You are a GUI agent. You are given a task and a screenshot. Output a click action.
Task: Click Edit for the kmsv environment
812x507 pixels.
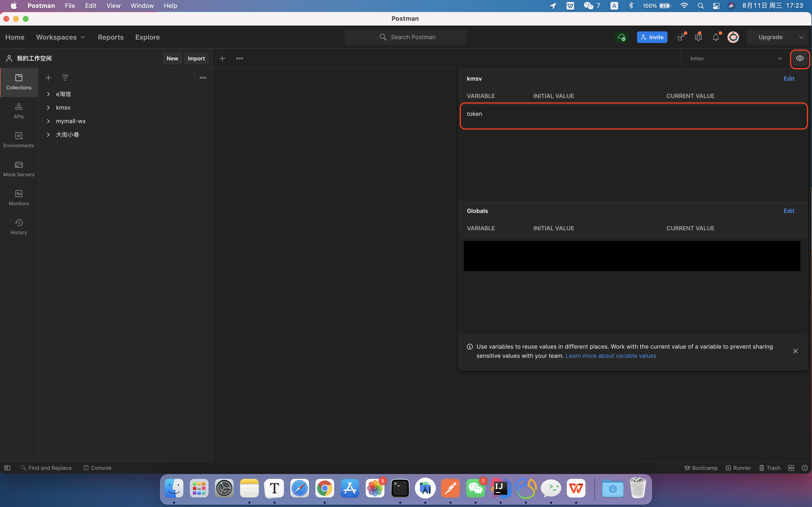click(x=789, y=78)
